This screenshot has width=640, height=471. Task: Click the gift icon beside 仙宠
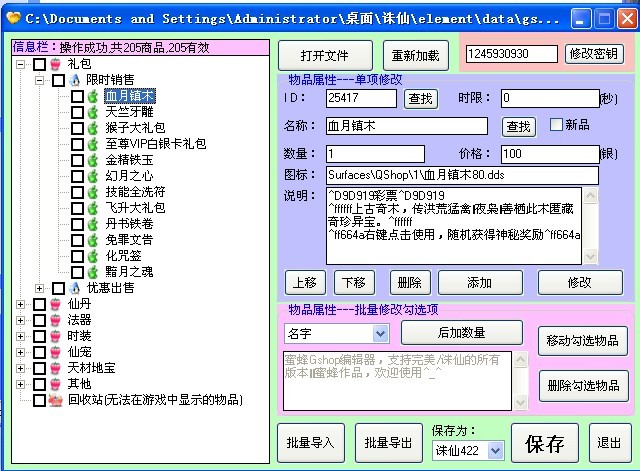[x=55, y=352]
